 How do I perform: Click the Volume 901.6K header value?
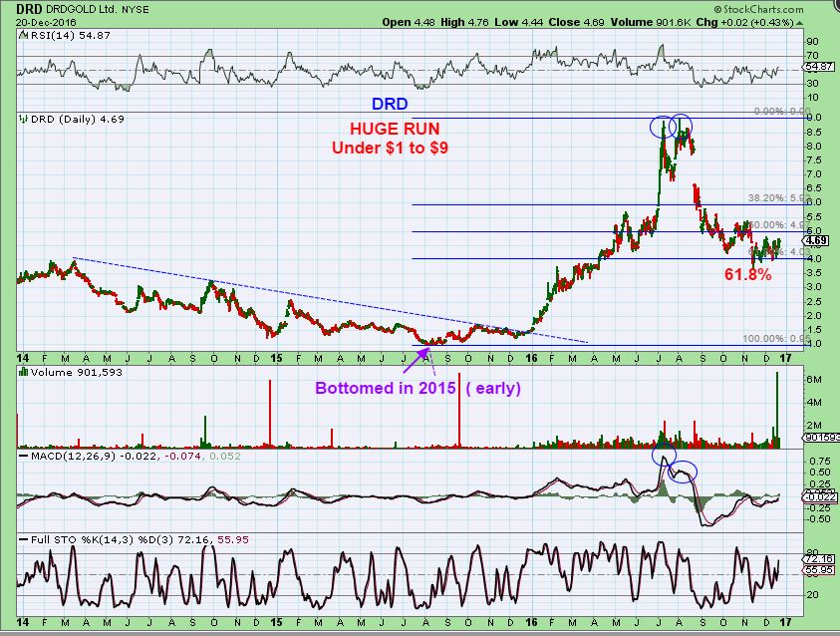[650, 23]
